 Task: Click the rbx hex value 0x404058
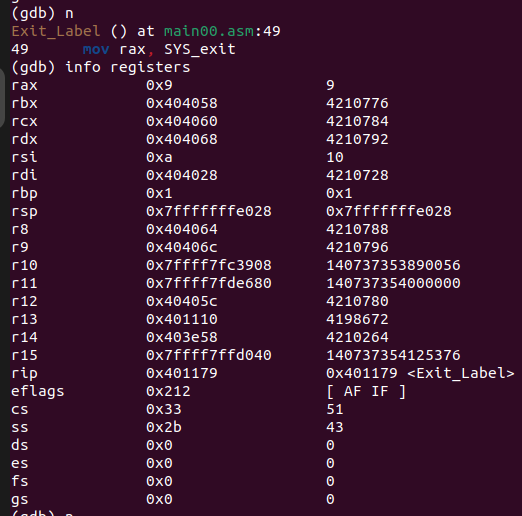182,103
